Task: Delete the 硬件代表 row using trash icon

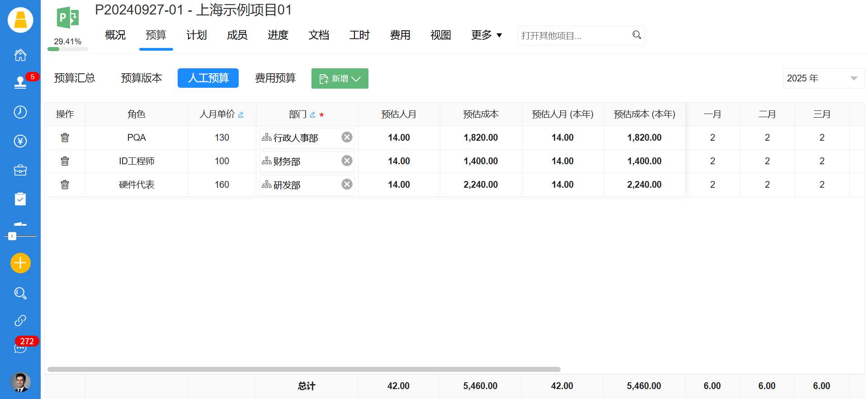Action: (65, 185)
